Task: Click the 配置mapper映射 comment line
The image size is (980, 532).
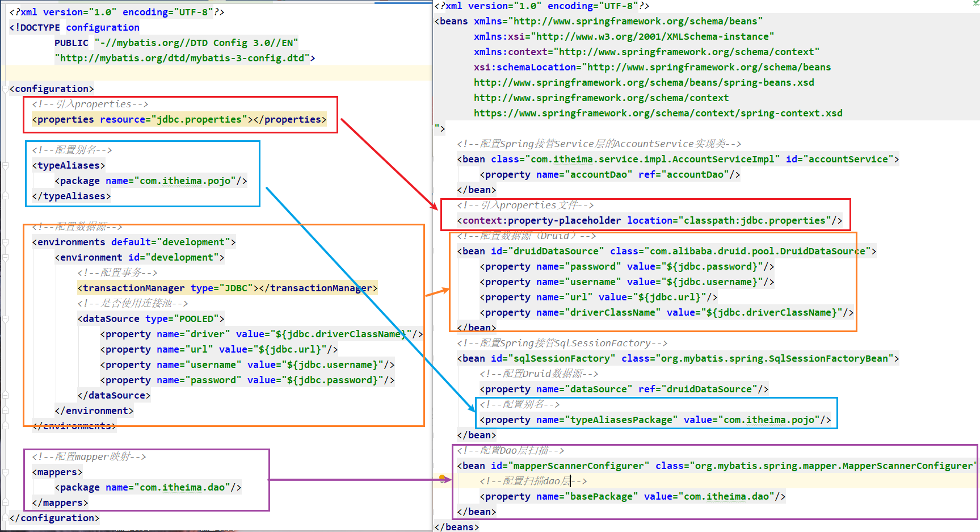Action: (89, 456)
